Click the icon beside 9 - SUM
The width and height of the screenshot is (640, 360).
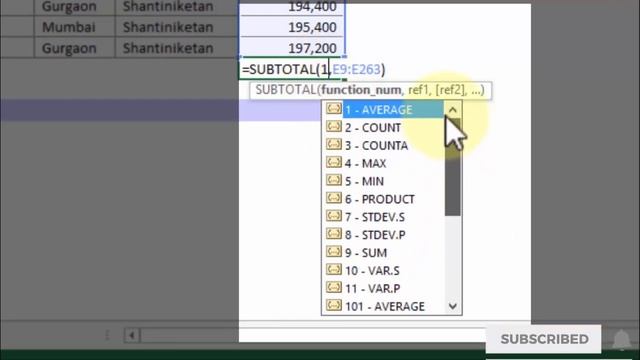[x=334, y=252]
